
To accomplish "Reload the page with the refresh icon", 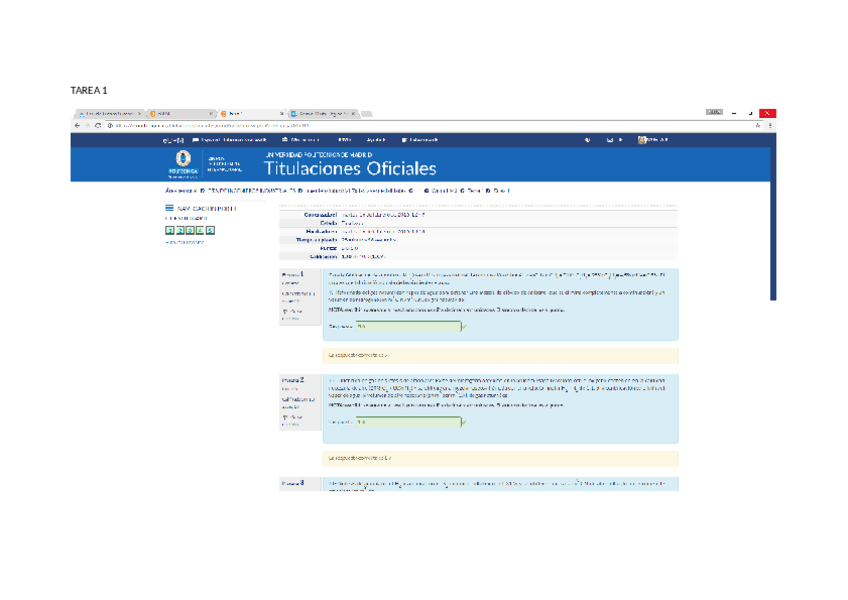I will [97, 125].
